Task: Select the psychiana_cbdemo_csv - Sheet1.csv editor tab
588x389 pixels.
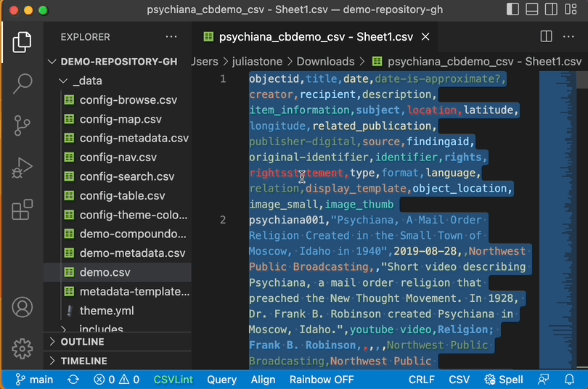Action: [316, 37]
